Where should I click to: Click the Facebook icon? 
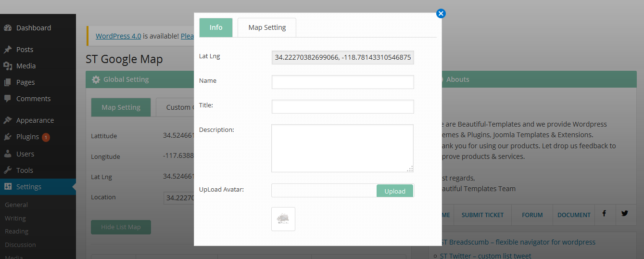tap(604, 213)
